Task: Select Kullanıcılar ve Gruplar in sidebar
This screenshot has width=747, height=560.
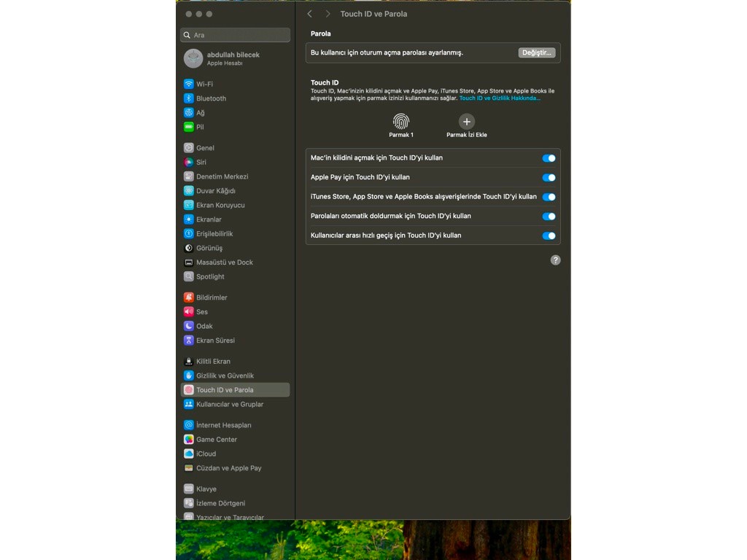Action: pyautogui.click(x=236, y=404)
